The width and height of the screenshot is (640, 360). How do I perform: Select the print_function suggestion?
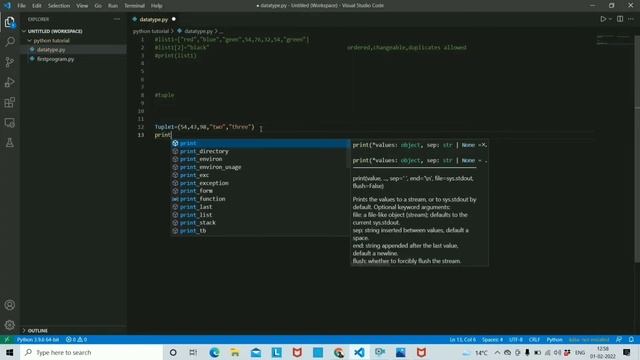pyautogui.click(x=260, y=199)
